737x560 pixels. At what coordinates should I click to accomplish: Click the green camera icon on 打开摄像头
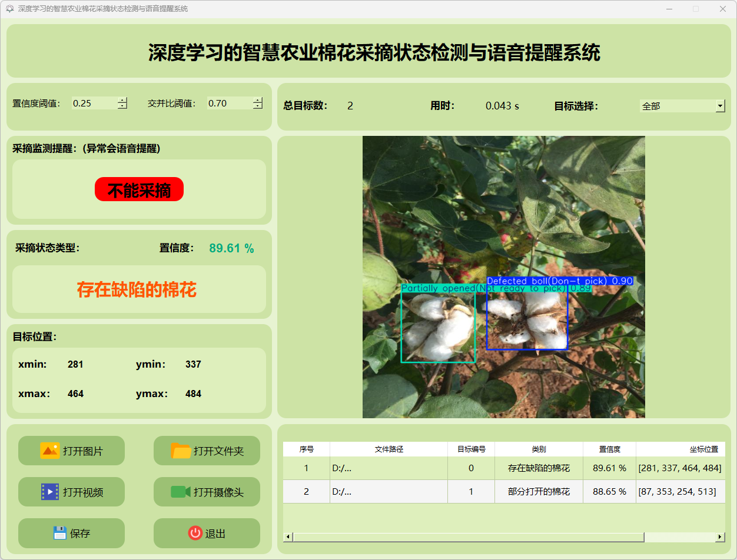click(180, 492)
